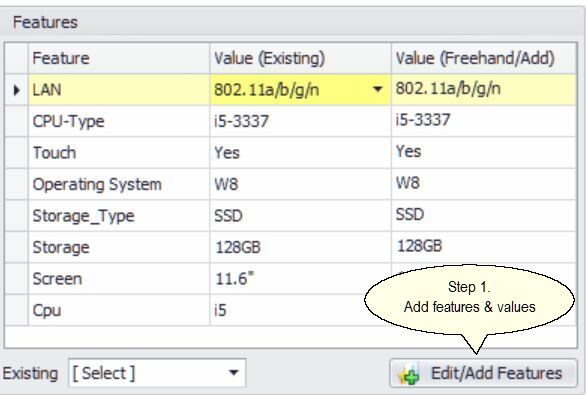Select the Screen feature cell
The image size is (587, 395).
click(119, 279)
